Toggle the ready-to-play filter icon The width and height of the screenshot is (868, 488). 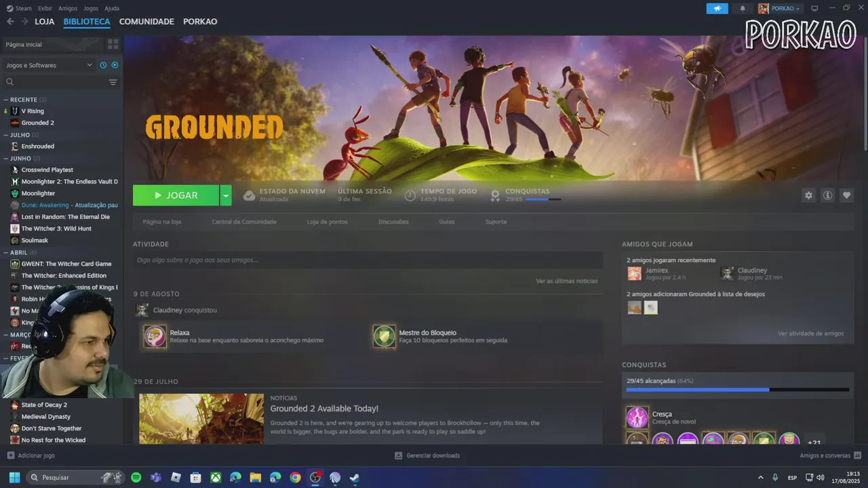tap(115, 65)
